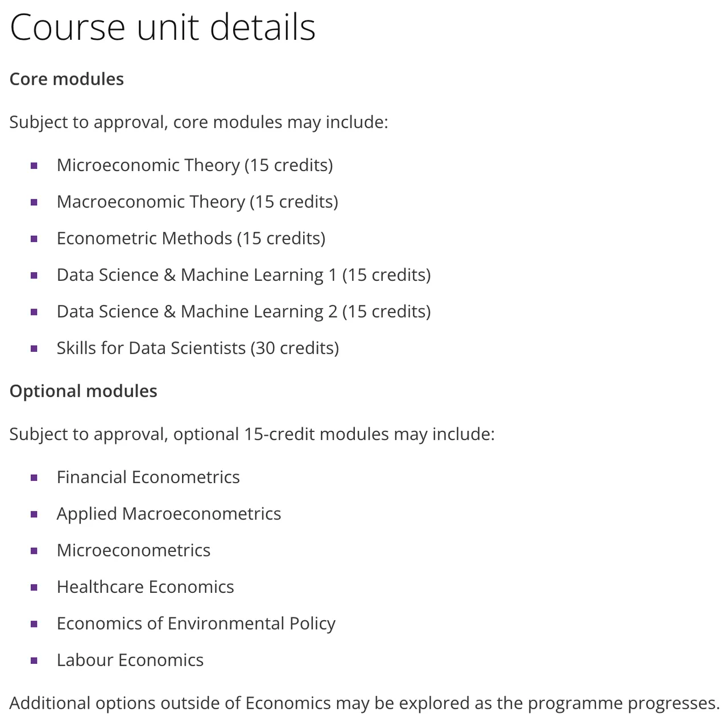Click Data Science & Machine Learning 2
Image resolution: width=728 pixels, height=723 pixels.
tap(243, 311)
